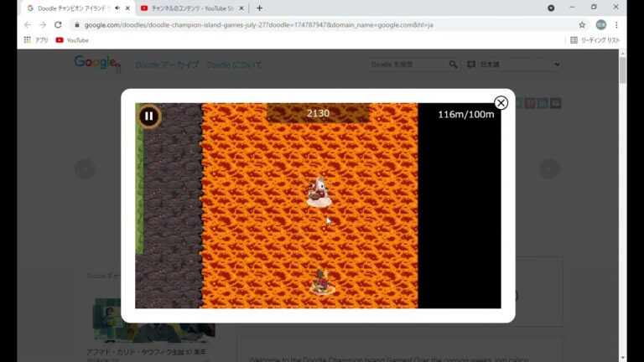Open the YouTube bookmark

[x=71, y=40]
